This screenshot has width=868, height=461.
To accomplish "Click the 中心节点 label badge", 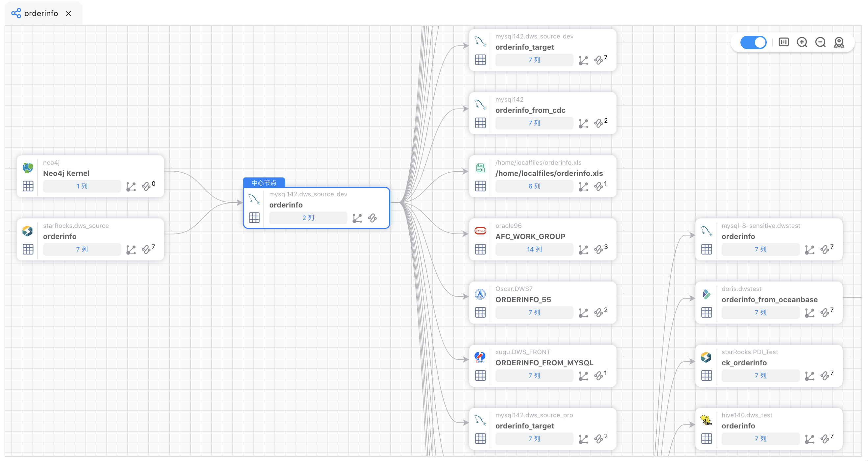I will click(264, 182).
